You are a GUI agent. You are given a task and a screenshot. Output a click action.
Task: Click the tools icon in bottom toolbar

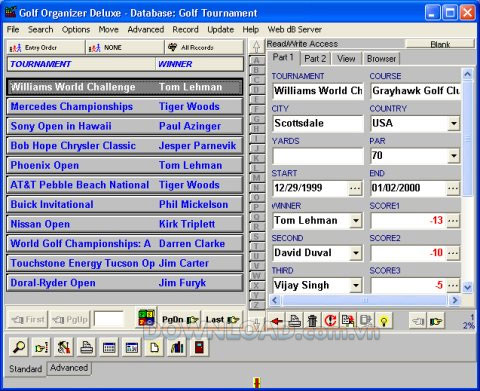64,347
